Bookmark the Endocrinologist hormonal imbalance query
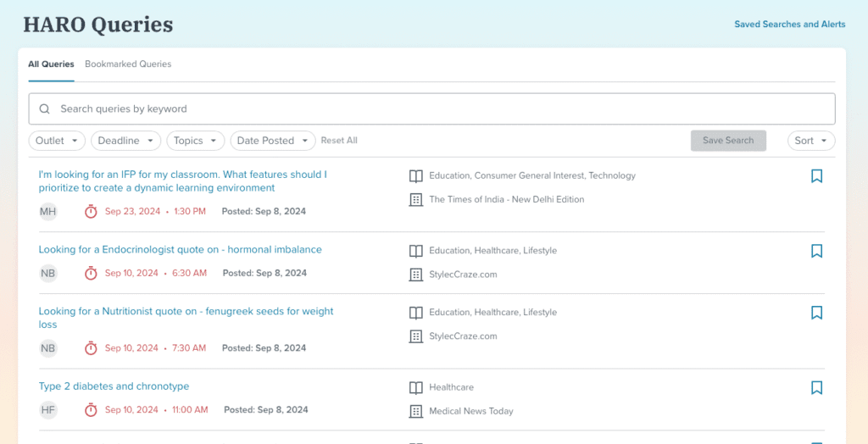Viewport: 868px width, 444px height. tap(816, 251)
